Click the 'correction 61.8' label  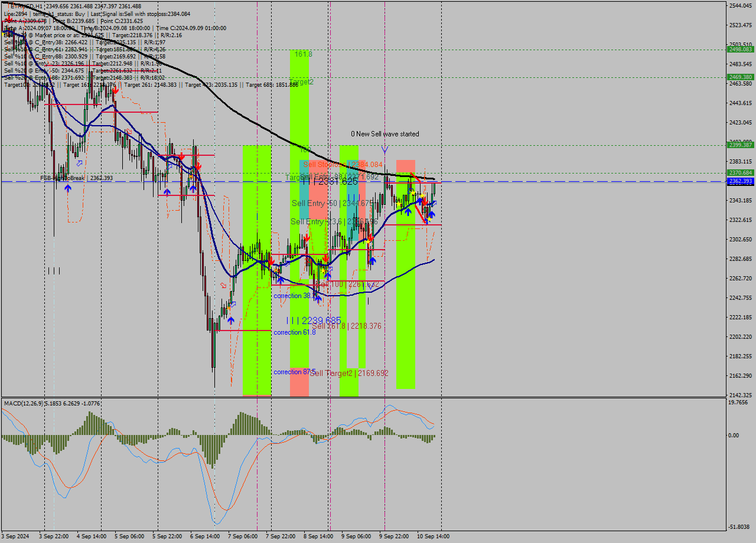(x=295, y=332)
